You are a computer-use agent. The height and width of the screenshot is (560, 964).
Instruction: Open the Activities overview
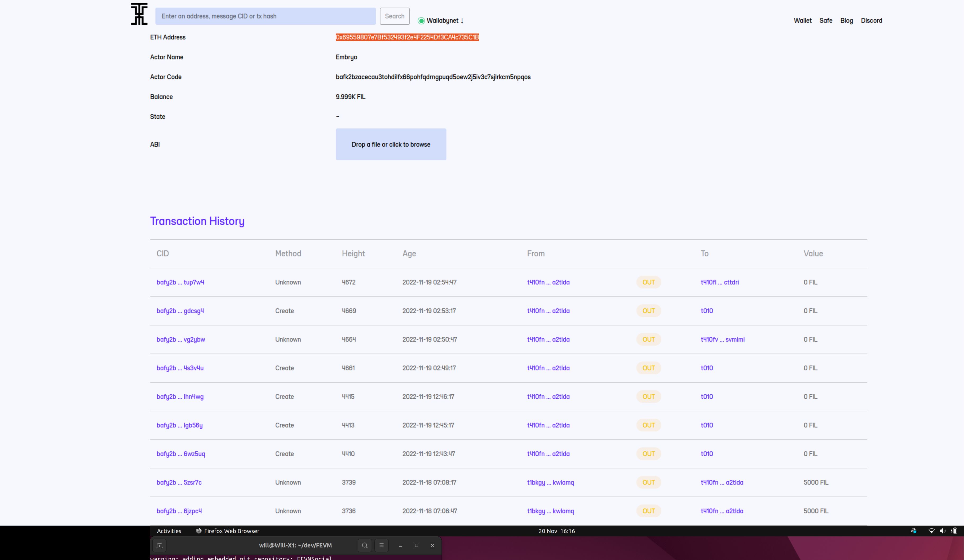[x=169, y=531]
